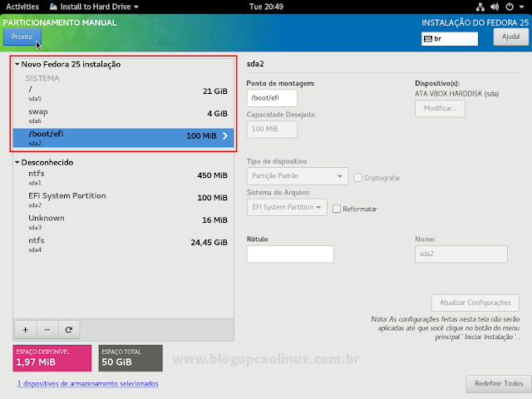Collapse the Desconhecido group
The width and height of the screenshot is (532, 399).
point(17,163)
